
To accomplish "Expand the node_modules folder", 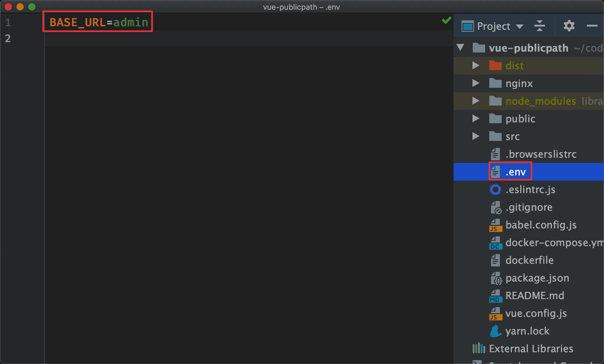I will coord(475,101).
